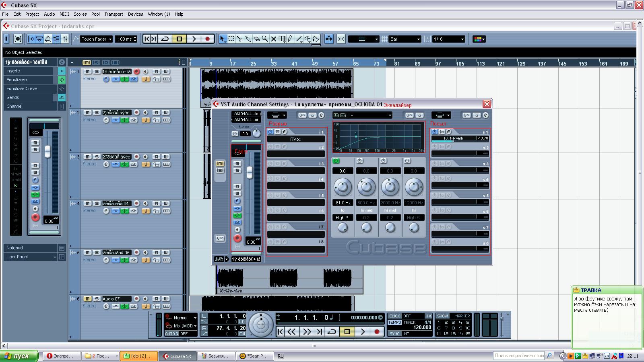Viewport: 644px width, 362px height.
Task: Bypass the i1 RVox insert slot
Action: [x=277, y=132]
